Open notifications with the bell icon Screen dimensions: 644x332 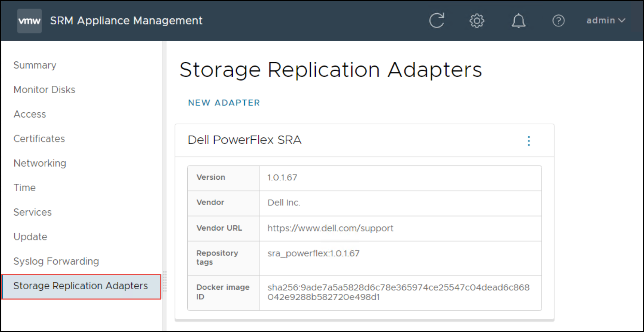click(x=518, y=21)
